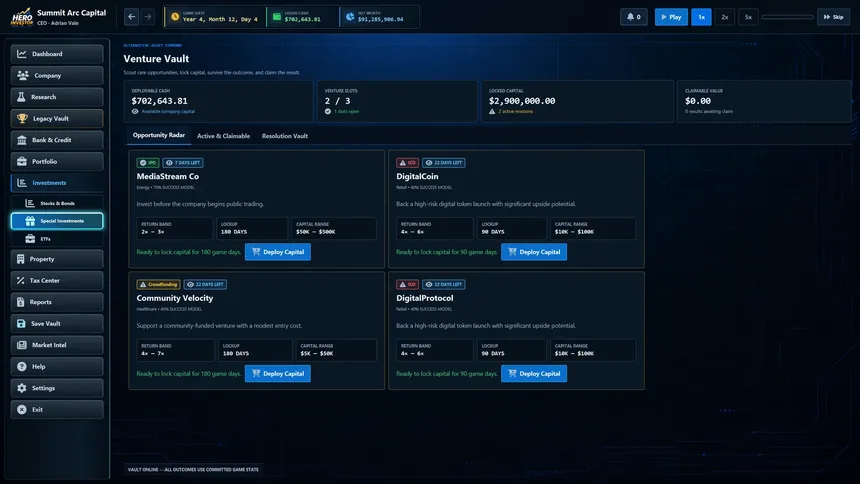Click the Deployable Cash $702,643.81 value

(x=159, y=101)
